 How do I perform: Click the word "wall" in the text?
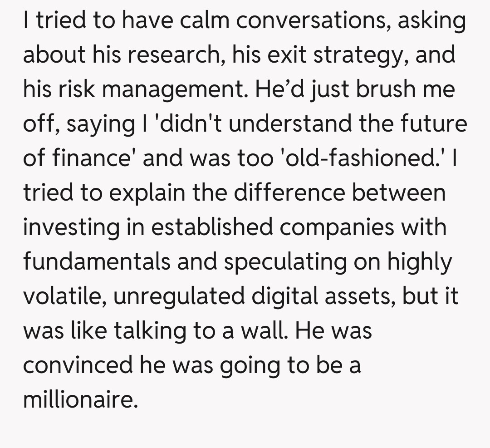tap(265, 330)
